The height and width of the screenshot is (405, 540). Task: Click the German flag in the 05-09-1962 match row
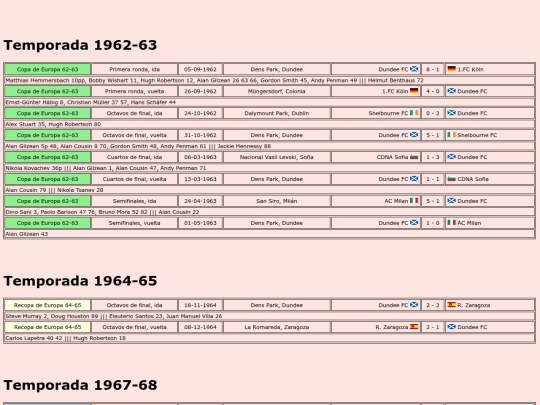pyautogui.click(x=451, y=69)
